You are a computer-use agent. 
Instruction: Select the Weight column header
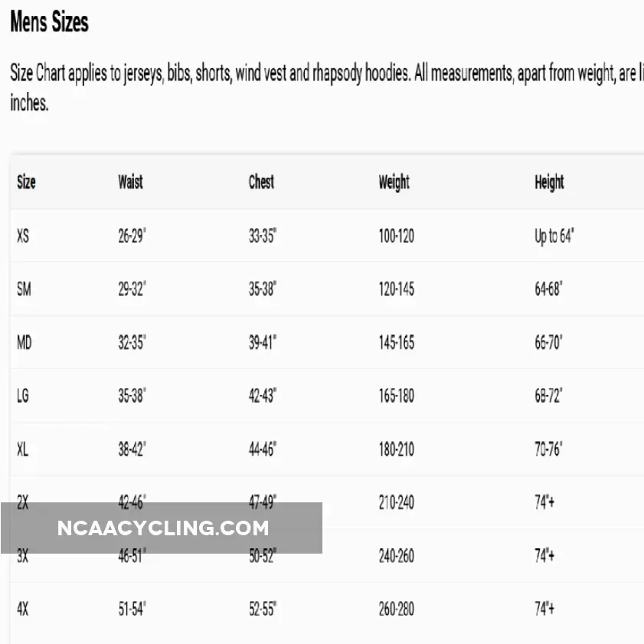click(x=394, y=182)
